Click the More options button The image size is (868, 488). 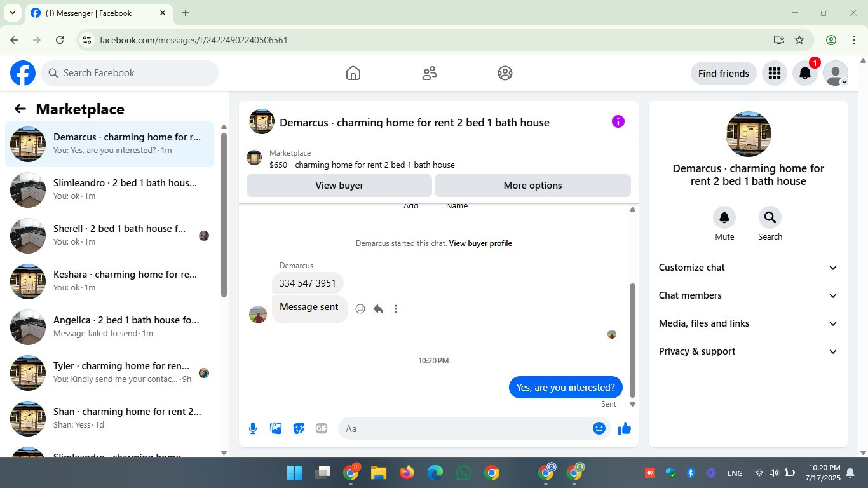point(532,186)
